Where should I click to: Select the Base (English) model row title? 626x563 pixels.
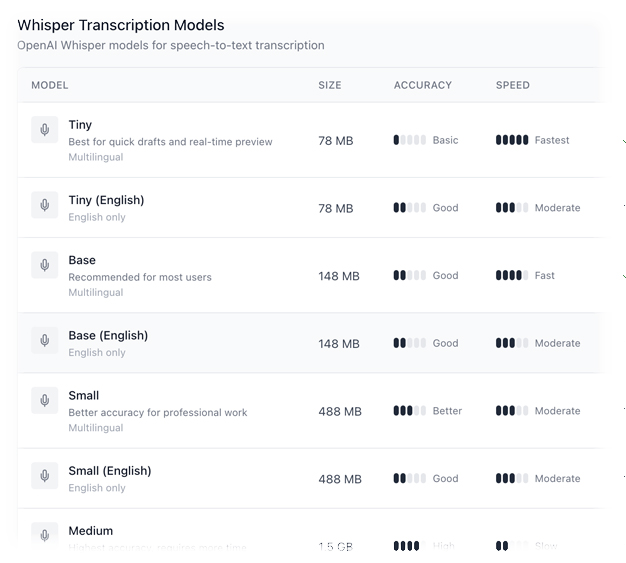108,335
